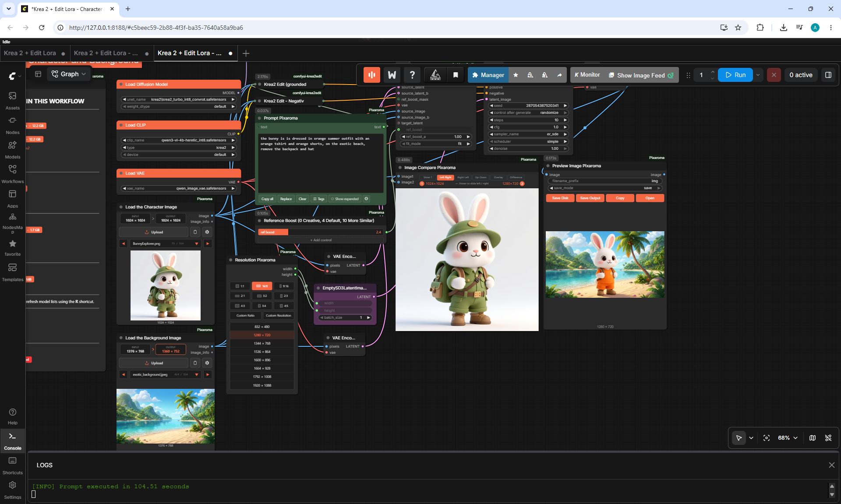The height and width of the screenshot is (504, 841).
Task: Click Save Output in Preview Image Pixaroma
Action: [x=590, y=198]
